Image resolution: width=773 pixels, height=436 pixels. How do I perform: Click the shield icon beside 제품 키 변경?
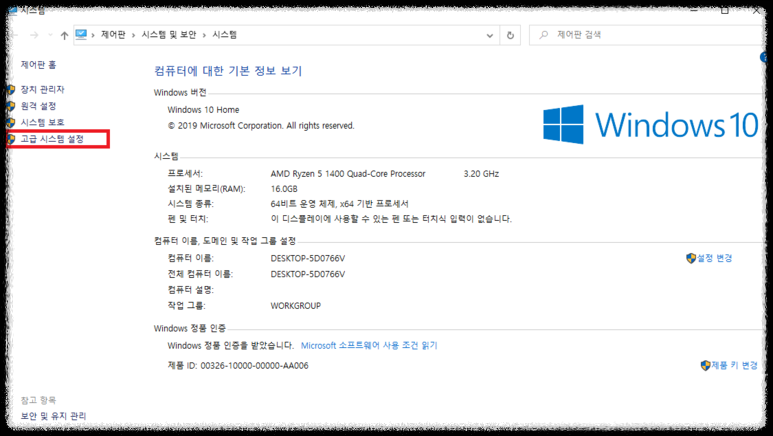705,365
